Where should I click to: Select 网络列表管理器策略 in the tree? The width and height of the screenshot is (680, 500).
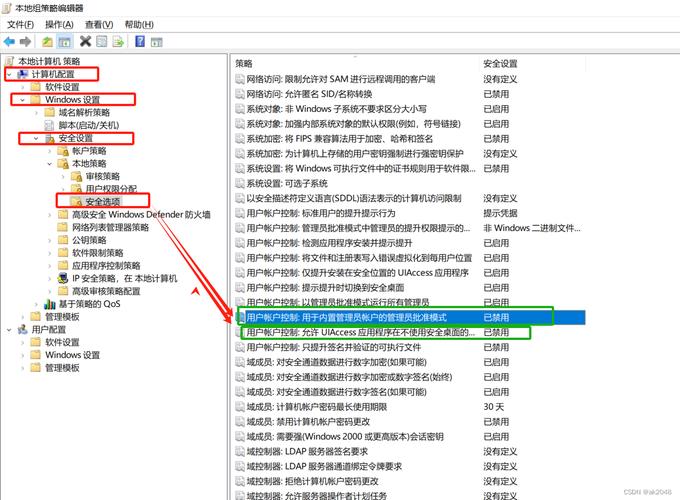[x=111, y=227]
